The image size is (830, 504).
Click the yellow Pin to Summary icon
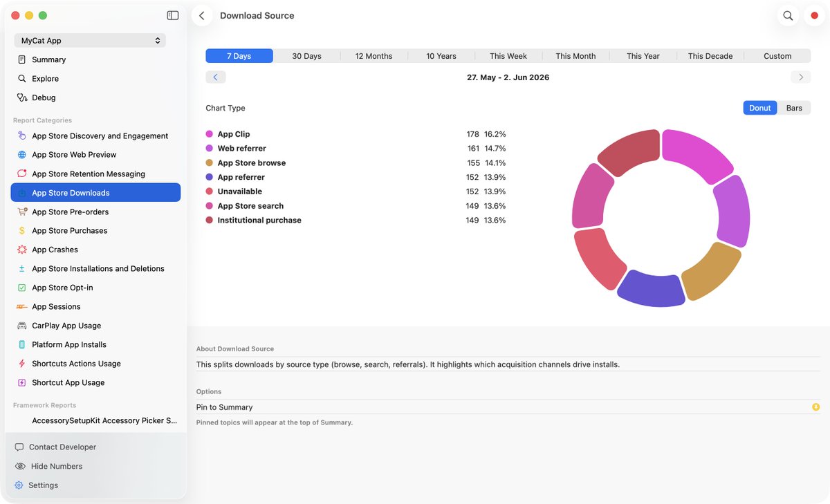tap(815, 407)
